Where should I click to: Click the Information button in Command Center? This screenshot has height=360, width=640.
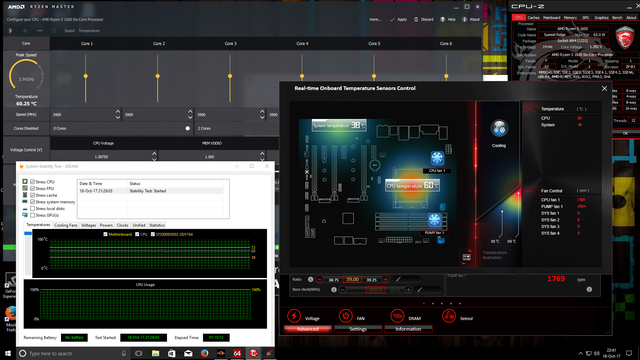point(408,329)
